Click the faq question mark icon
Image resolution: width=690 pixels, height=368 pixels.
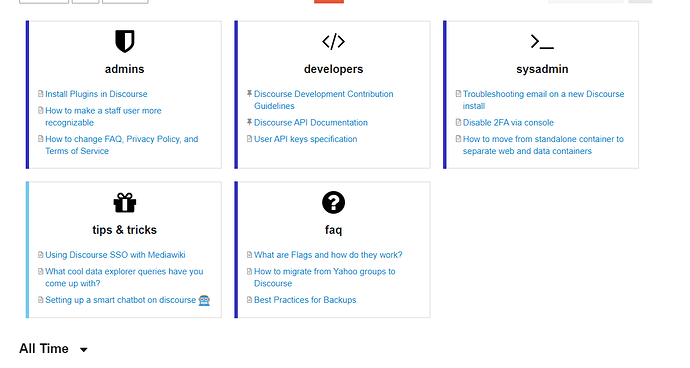tap(333, 202)
